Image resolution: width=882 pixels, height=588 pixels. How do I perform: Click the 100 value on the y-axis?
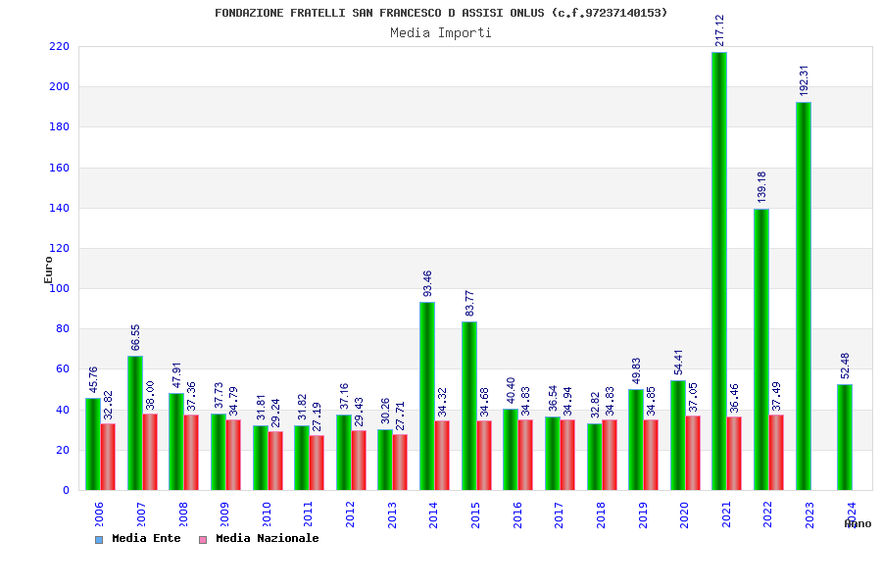[x=59, y=289]
